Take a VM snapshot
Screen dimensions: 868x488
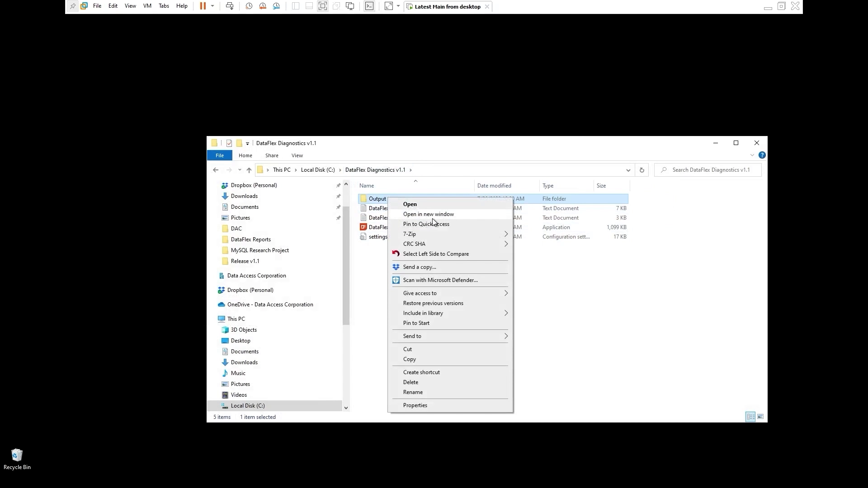(249, 6)
